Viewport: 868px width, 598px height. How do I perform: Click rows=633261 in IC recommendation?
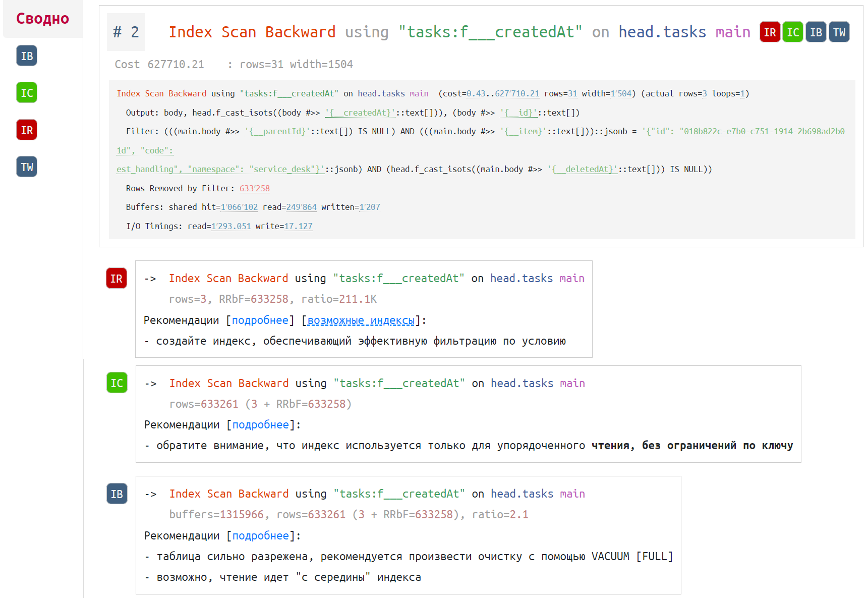click(204, 404)
